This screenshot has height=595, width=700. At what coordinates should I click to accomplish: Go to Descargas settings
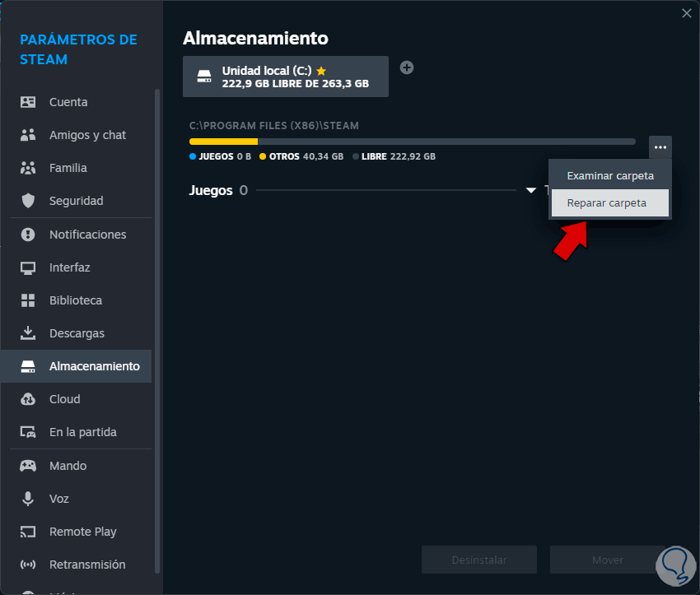click(x=77, y=333)
